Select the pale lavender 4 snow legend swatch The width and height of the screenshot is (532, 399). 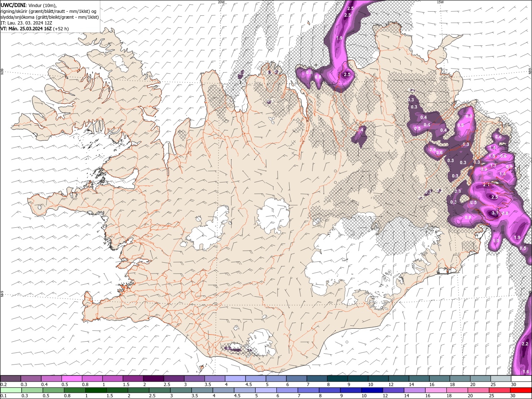point(235,379)
